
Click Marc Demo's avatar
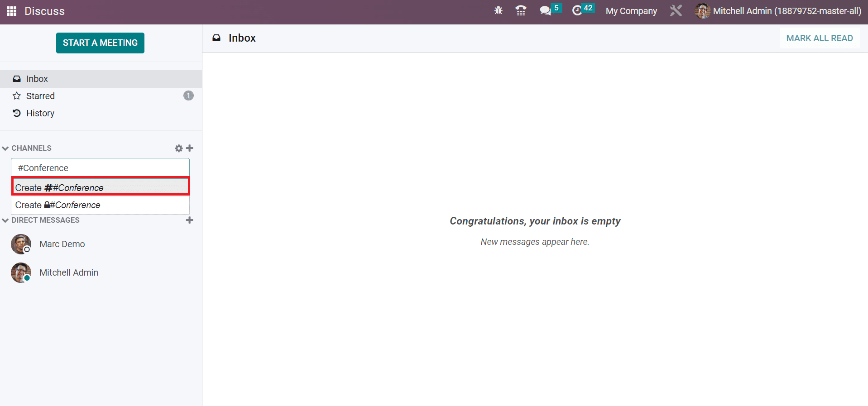pos(21,244)
